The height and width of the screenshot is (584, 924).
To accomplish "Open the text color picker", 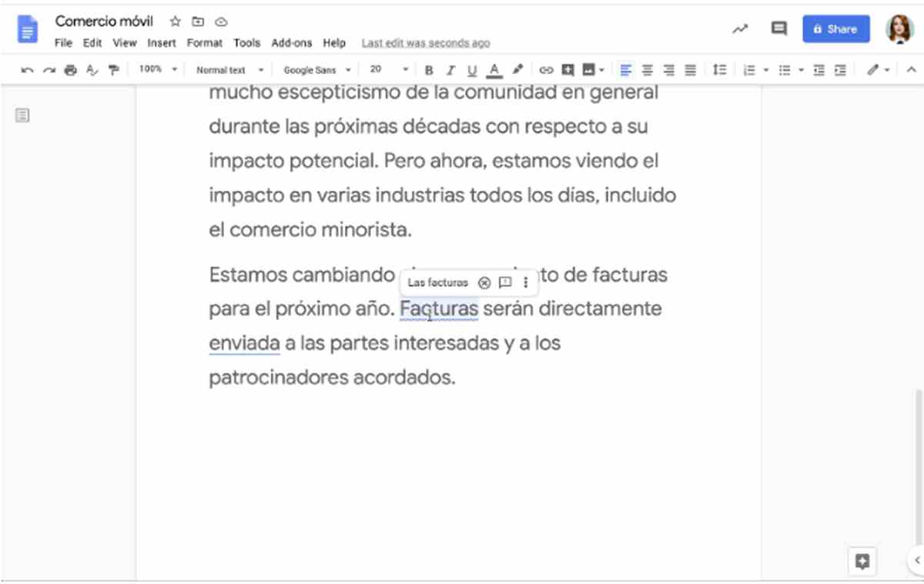I will pos(494,69).
